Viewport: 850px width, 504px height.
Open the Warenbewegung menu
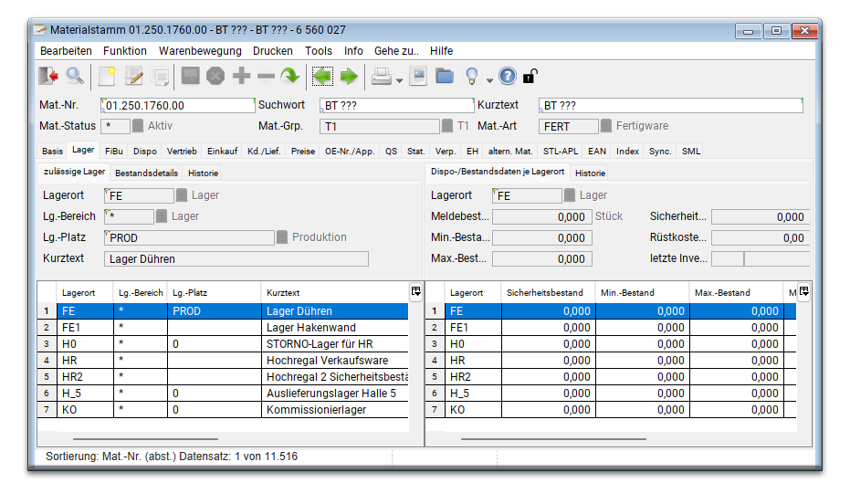[200, 51]
